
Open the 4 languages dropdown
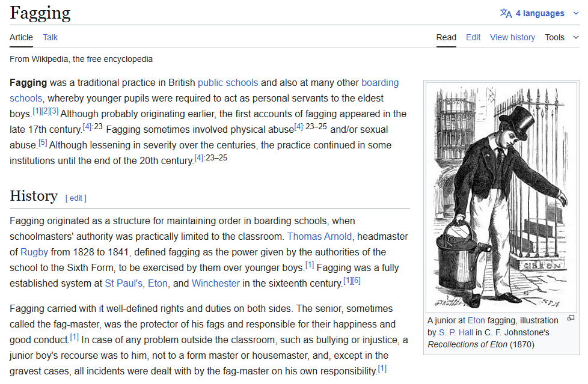(540, 13)
